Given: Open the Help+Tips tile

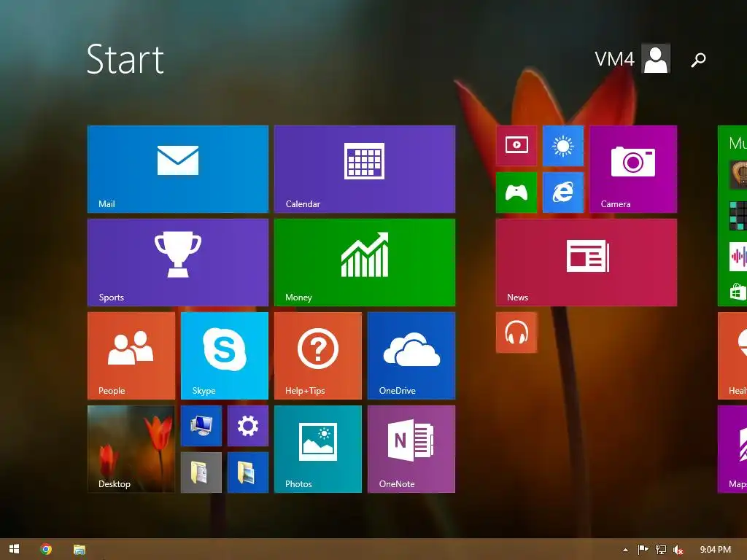Looking at the screenshot, I should pyautogui.click(x=318, y=356).
